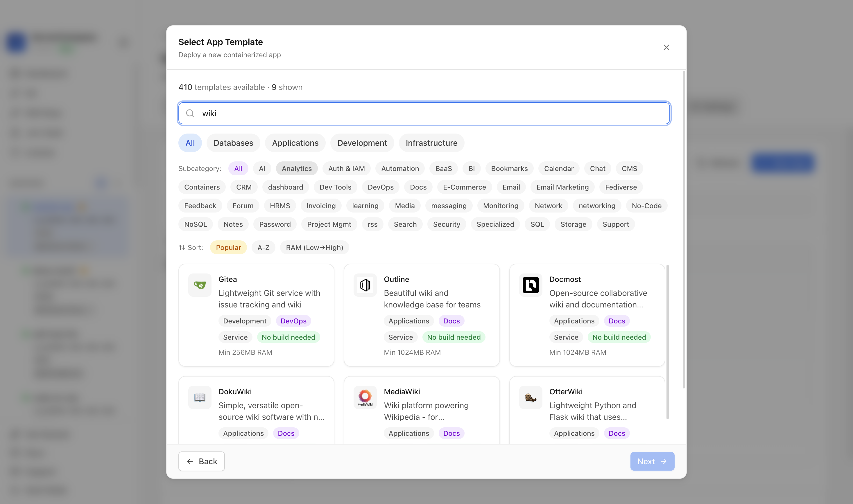
Task: Filter by CMS subcategory
Action: point(629,168)
